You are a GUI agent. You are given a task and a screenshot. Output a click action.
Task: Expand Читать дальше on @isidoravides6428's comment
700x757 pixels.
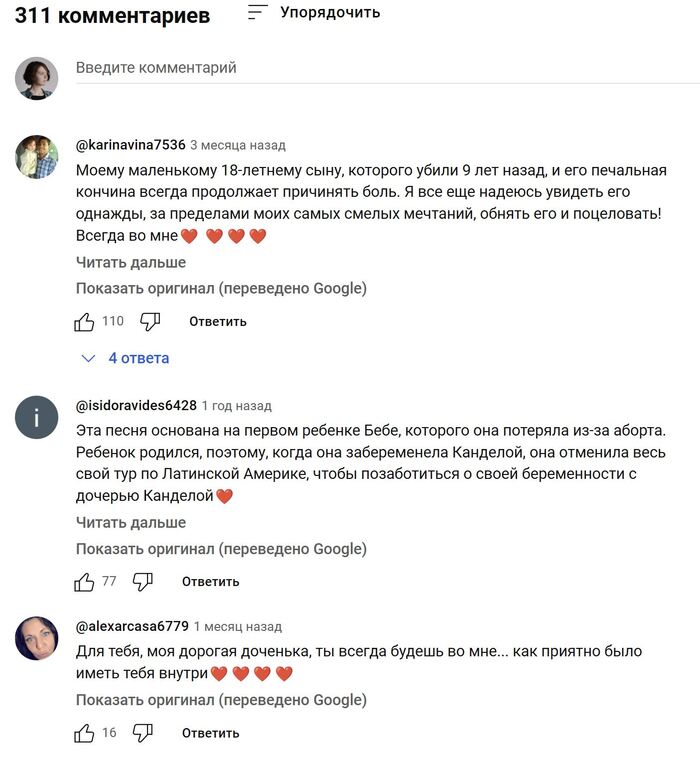pyautogui.click(x=131, y=522)
